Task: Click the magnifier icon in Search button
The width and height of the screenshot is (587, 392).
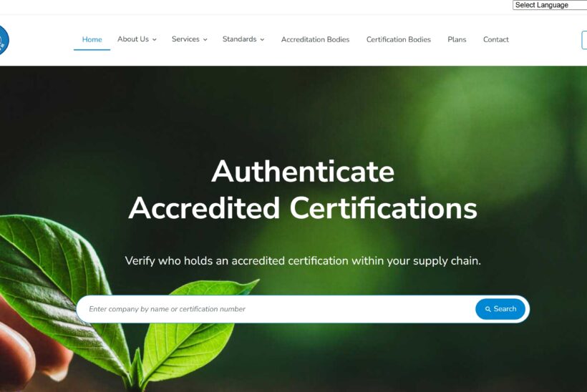Action: 487,309
